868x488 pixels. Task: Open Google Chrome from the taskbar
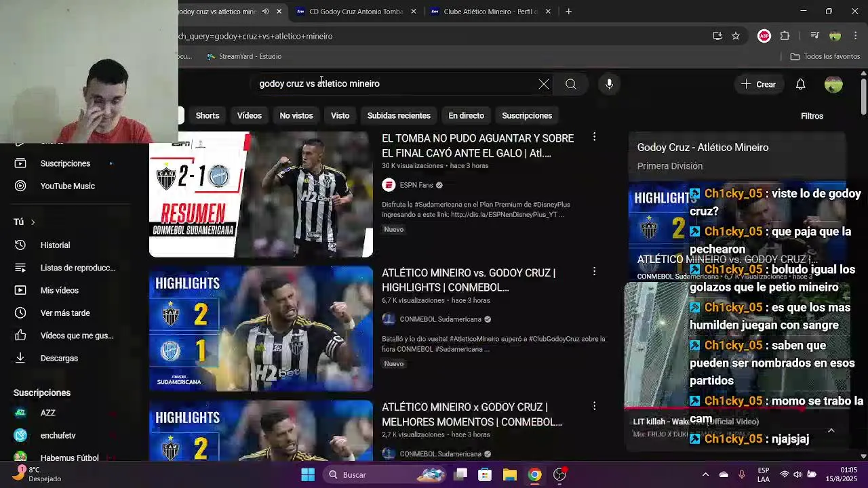pos(534,474)
